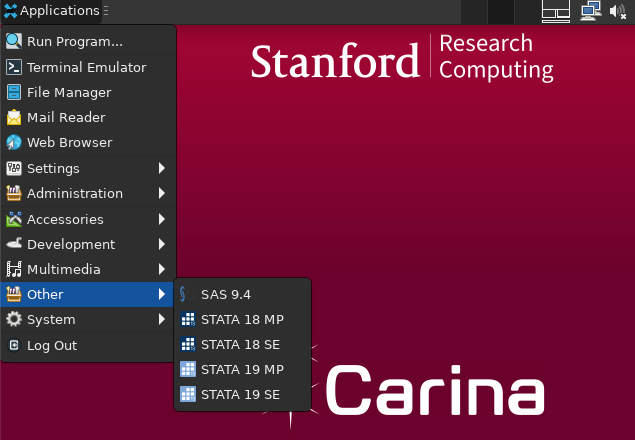Click the 'Development' label text
The width and height of the screenshot is (635, 440).
[71, 244]
